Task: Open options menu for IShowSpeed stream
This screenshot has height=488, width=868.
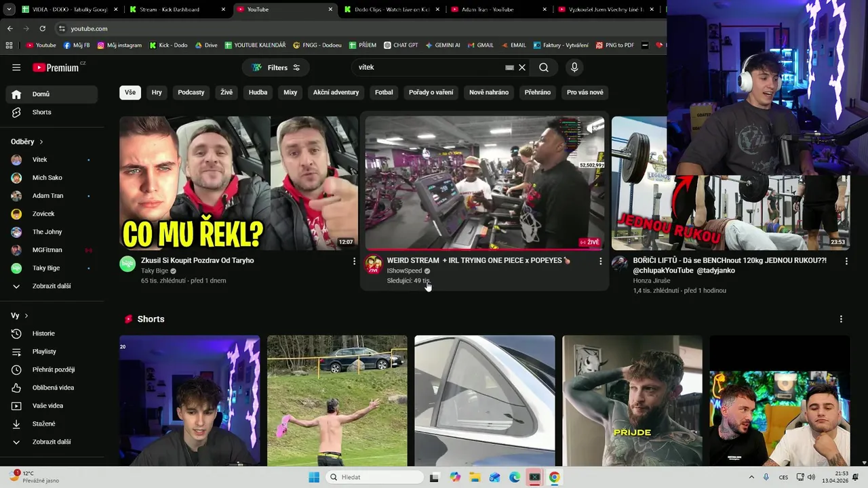Action: click(600, 261)
